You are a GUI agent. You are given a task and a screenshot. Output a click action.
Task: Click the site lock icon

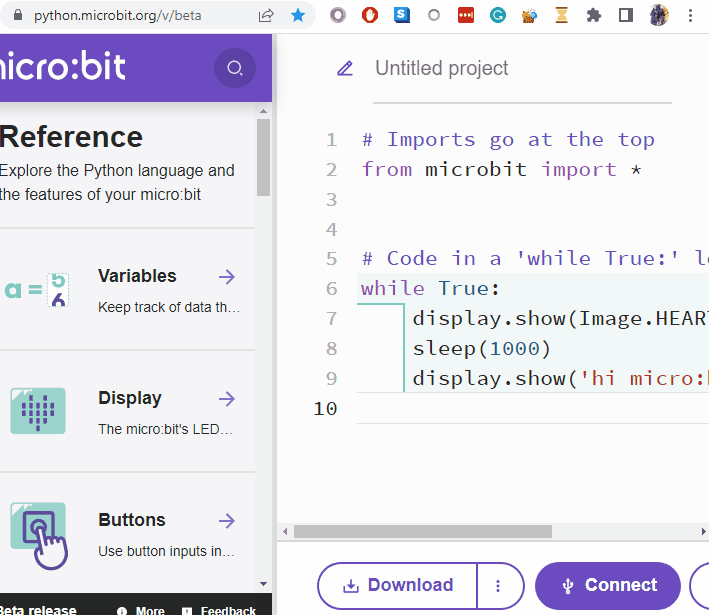(18, 15)
